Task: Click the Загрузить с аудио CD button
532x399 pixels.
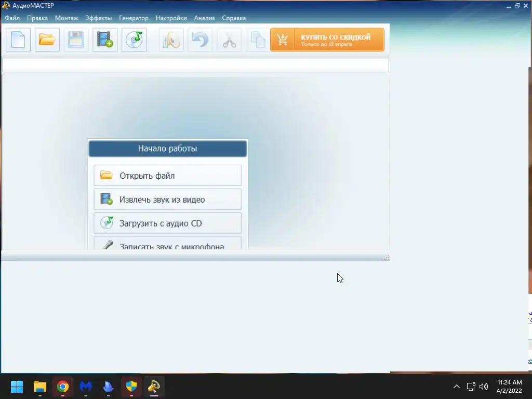Action: pyautogui.click(x=168, y=223)
